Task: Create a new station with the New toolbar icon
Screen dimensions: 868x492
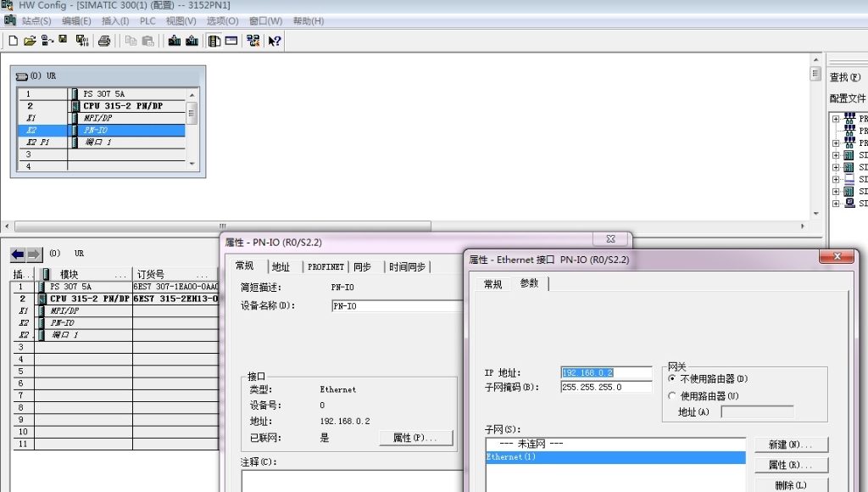Action: pos(14,41)
